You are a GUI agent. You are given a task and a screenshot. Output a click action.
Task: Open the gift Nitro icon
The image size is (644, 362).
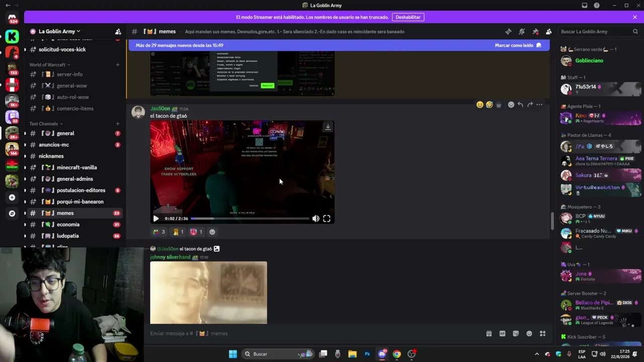coord(489,333)
